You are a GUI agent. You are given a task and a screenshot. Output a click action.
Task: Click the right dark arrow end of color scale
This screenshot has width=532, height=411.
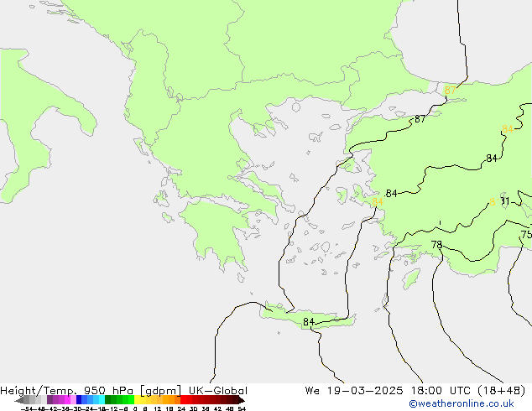[x=242, y=400]
